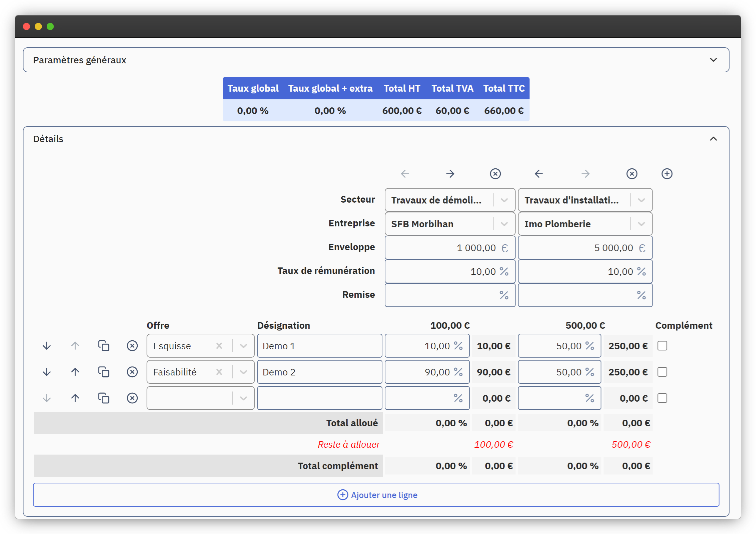756x534 pixels.
Task: Delete the empty last row
Action: 132,398
